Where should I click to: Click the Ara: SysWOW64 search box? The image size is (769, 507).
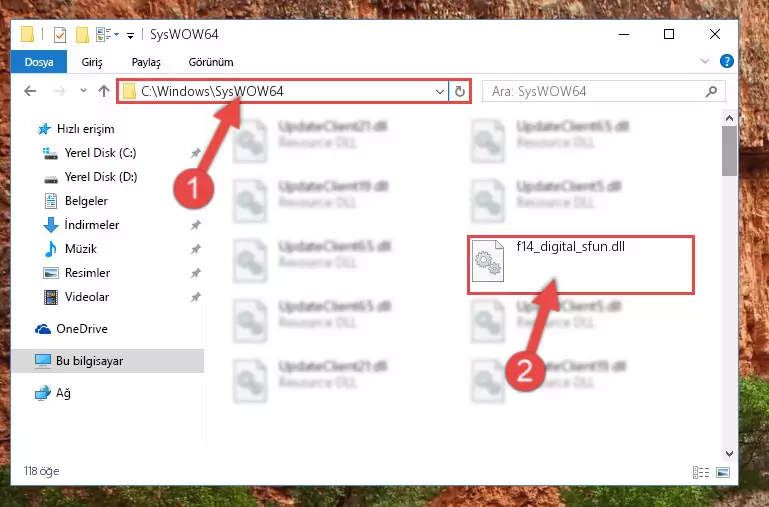click(x=604, y=91)
